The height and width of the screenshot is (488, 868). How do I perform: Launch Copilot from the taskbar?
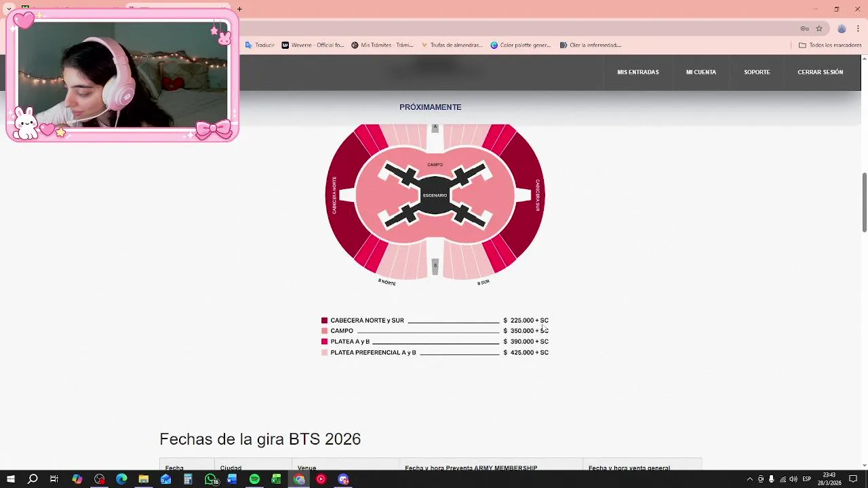[77, 479]
